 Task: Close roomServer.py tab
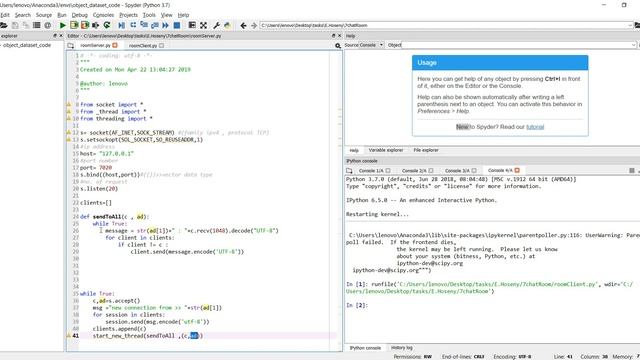point(115,45)
